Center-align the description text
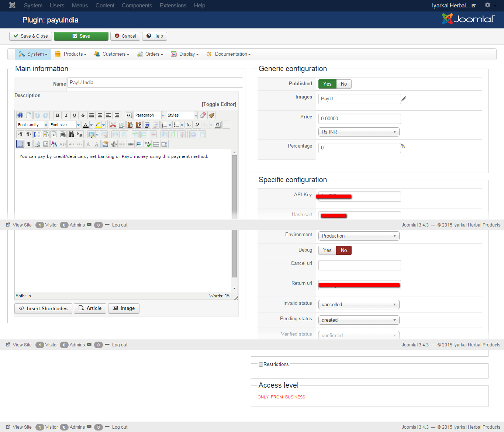The width and height of the screenshot is (504, 432). (100, 115)
